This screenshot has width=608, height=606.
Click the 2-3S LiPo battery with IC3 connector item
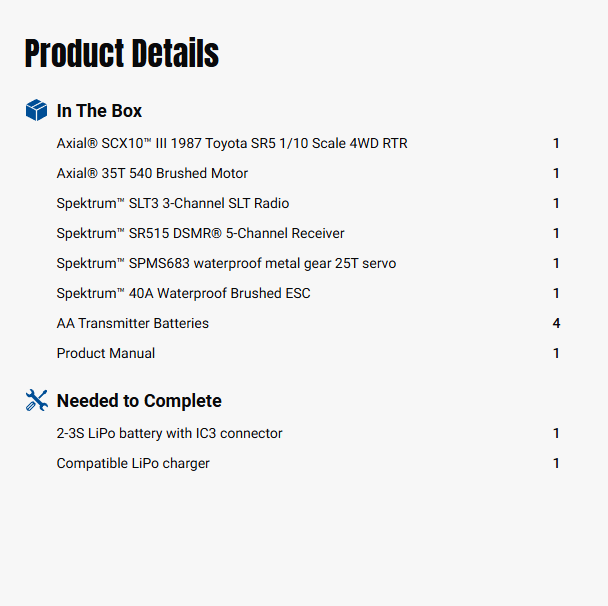(169, 434)
